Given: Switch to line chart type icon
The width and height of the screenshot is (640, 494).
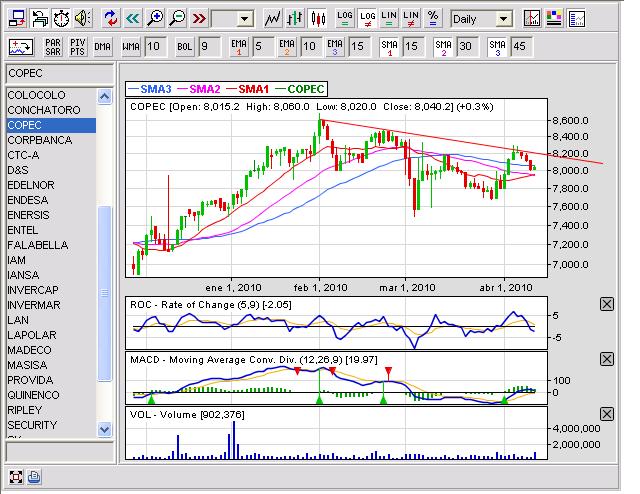Looking at the screenshot, I should 273,18.
